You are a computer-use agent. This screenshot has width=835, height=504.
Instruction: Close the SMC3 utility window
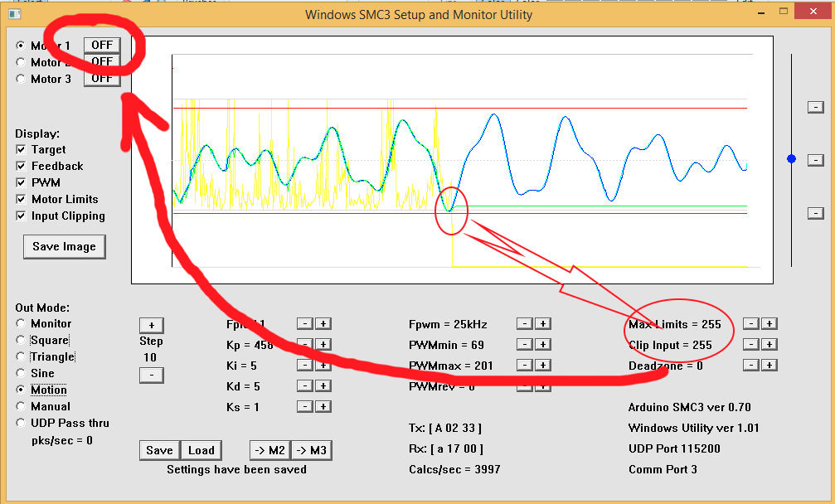click(x=813, y=11)
